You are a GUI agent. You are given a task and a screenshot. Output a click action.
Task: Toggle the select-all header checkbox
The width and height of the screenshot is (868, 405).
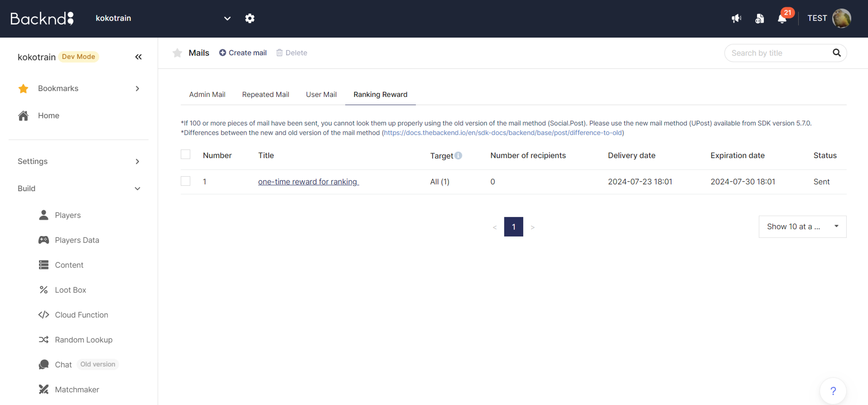[x=185, y=154]
